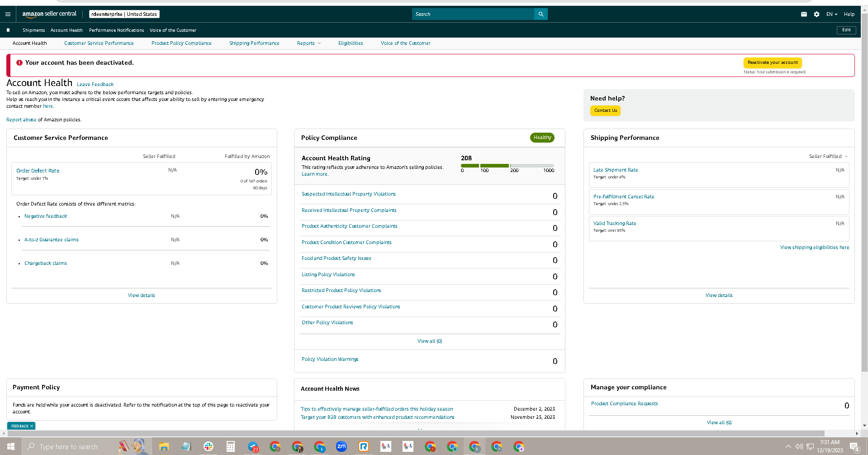Expand the Reports dropdown menu
The width and height of the screenshot is (868, 455).
click(x=309, y=43)
